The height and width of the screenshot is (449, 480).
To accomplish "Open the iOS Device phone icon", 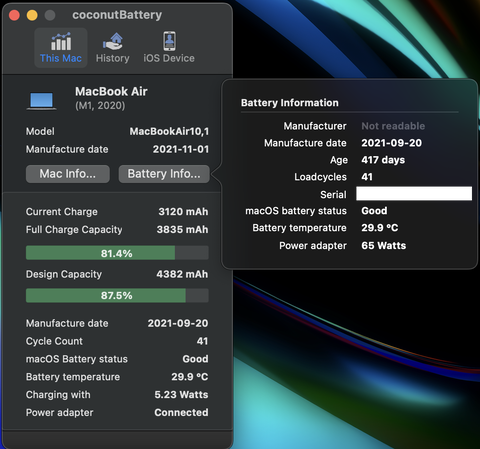I will [169, 41].
